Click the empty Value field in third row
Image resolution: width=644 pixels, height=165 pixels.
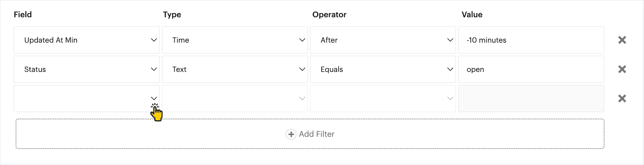coord(531,99)
